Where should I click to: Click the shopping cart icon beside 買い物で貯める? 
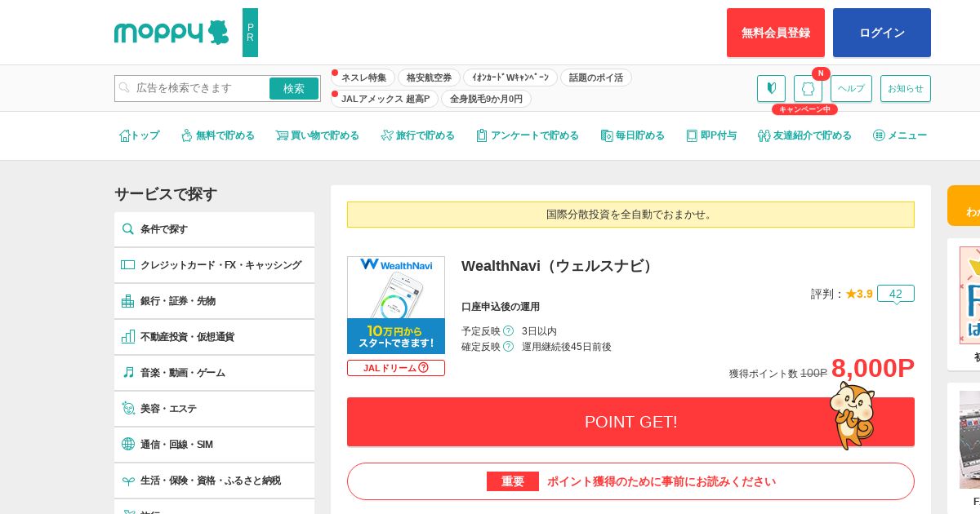pyautogui.click(x=282, y=135)
